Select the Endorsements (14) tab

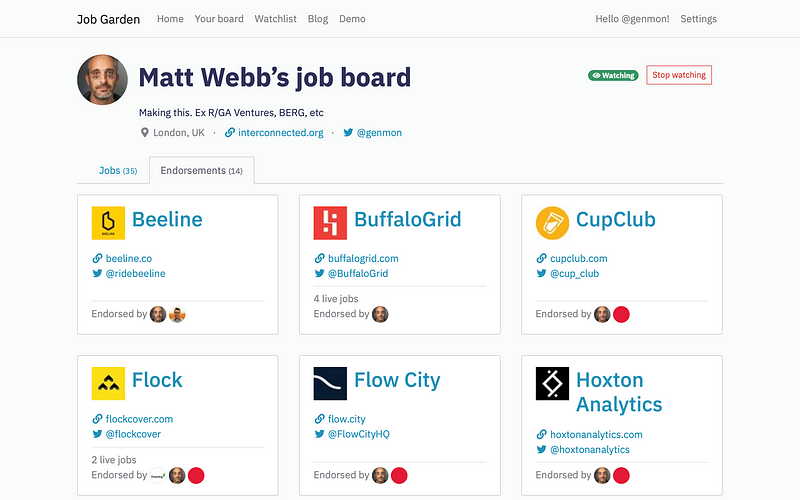click(x=202, y=170)
